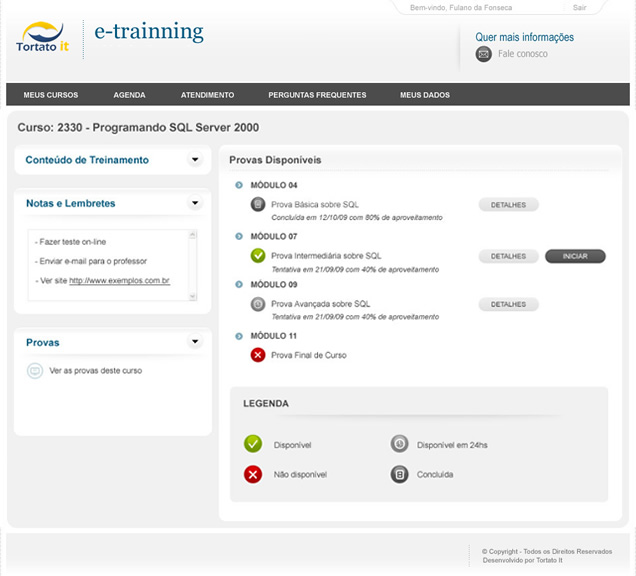Click the notes box scrollbar up arrow
This screenshot has height=576, width=636.
[x=193, y=234]
